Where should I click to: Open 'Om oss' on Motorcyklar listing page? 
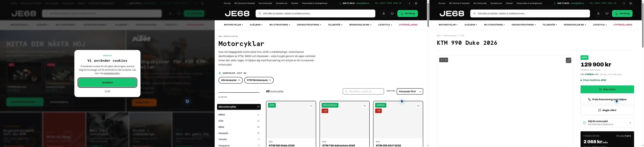tap(227, 4)
